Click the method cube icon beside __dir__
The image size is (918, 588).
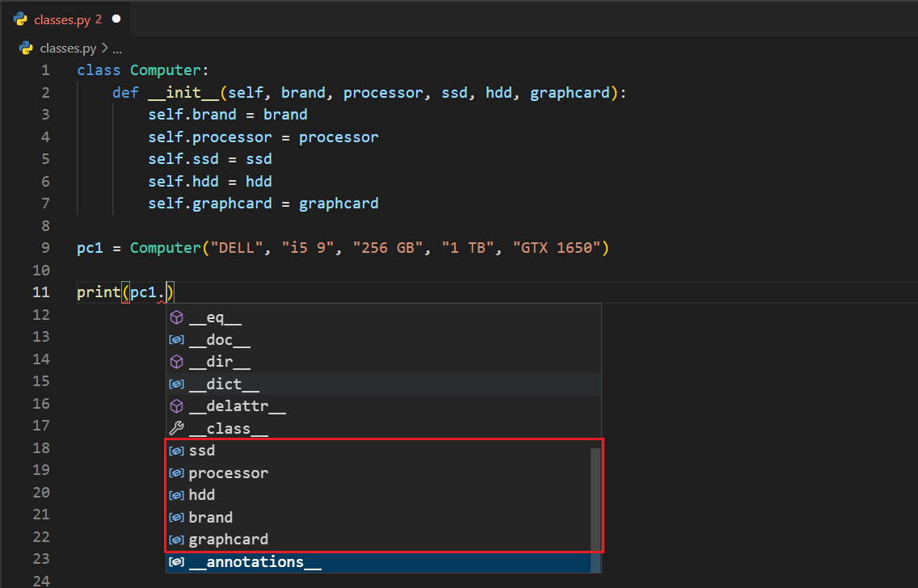click(176, 363)
